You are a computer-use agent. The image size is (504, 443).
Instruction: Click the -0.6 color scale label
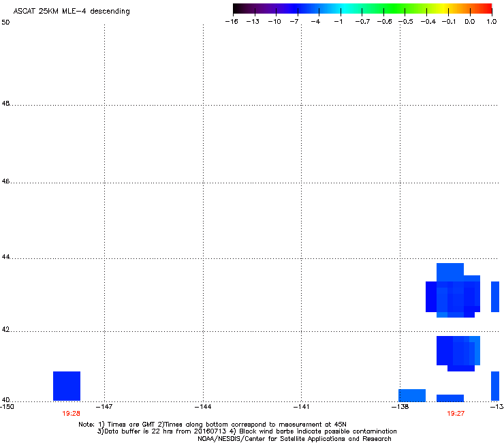pyautogui.click(x=384, y=22)
